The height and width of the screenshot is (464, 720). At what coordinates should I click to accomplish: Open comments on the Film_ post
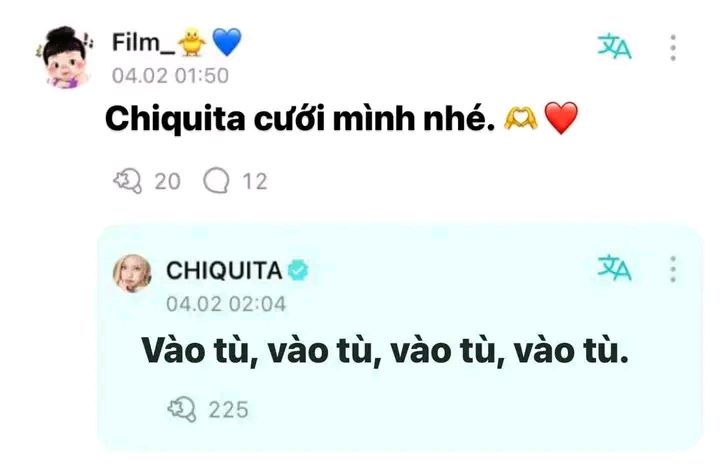click(216, 180)
